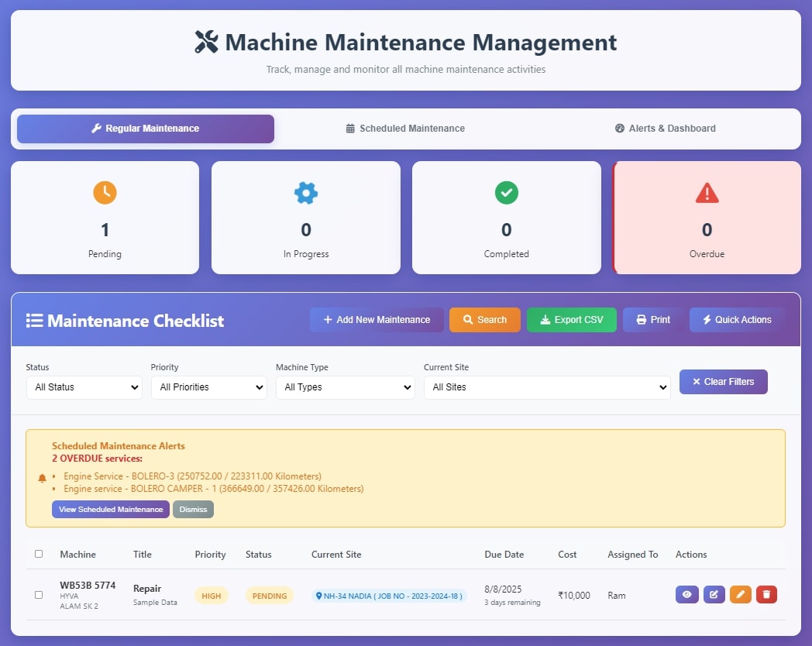The image size is (812, 646).
Task: Click the purple edit status icon button
Action: click(714, 595)
